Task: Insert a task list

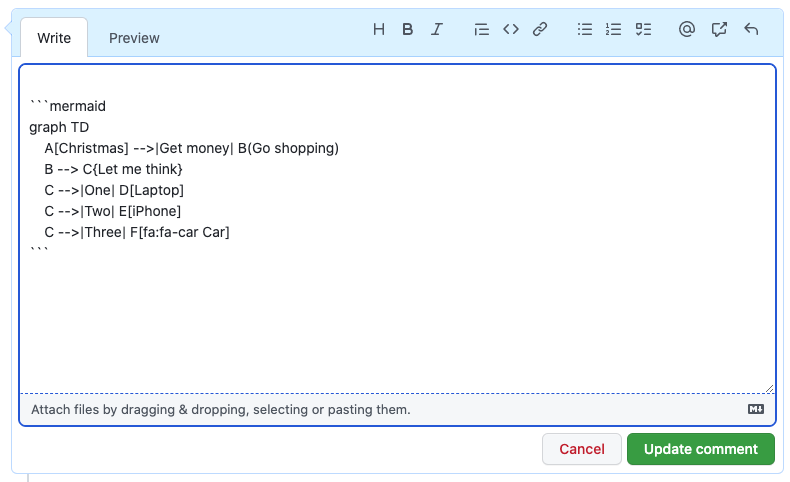Action: tap(643, 29)
